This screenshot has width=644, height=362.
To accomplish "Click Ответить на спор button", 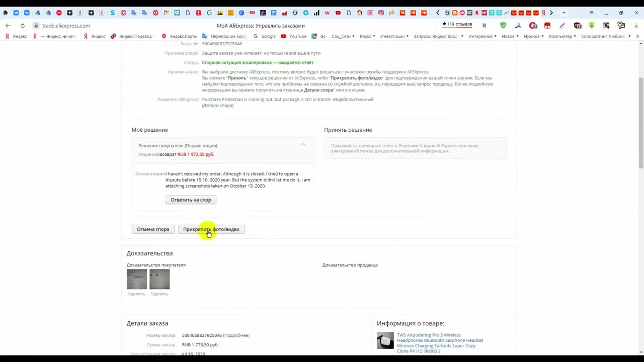I will [191, 199].
